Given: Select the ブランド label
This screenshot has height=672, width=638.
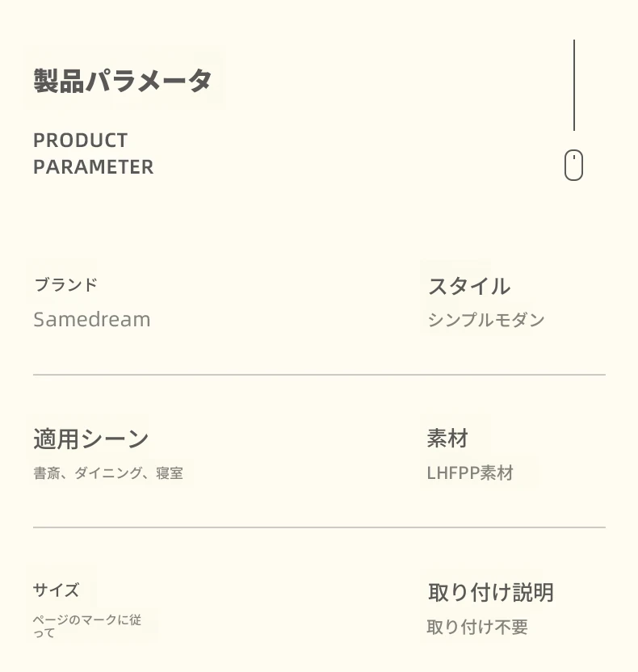Looking at the screenshot, I should click(65, 285).
